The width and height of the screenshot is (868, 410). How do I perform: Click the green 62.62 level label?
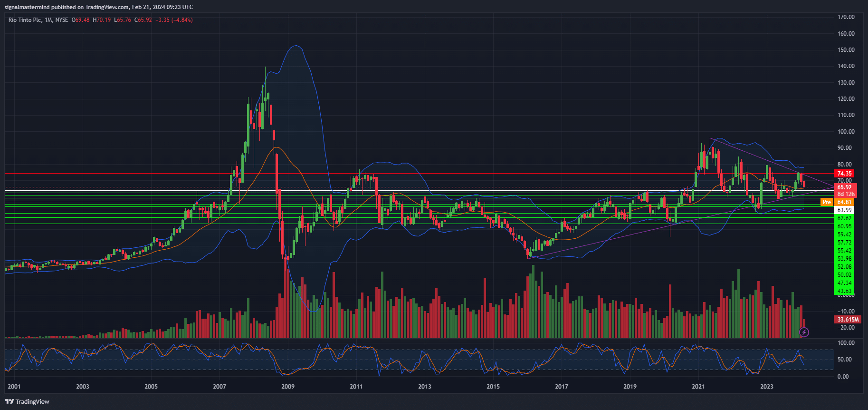[844, 218]
